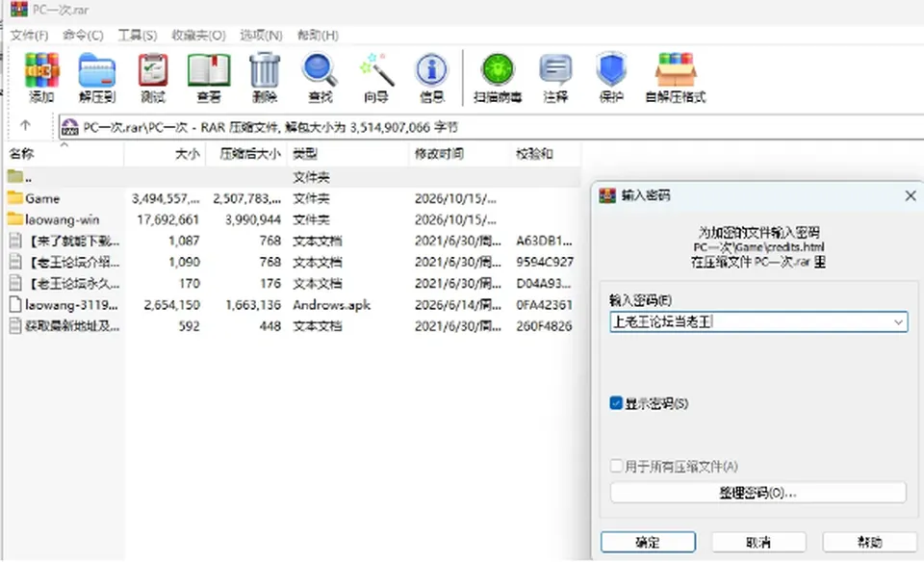Image resolution: width=924 pixels, height=562 pixels.
Task: Click the laowang-3119 apk file icon
Action: pos(15,304)
